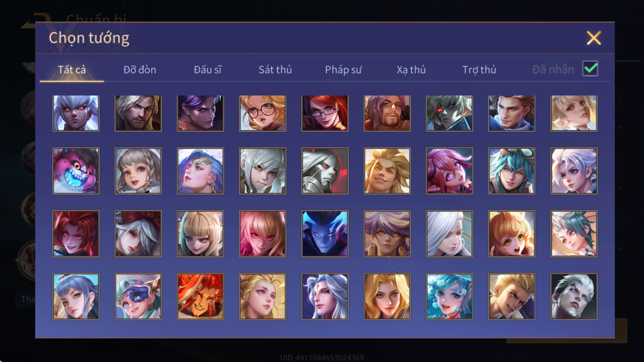Choose the gray-haired slicked-back man in last row

(574, 296)
